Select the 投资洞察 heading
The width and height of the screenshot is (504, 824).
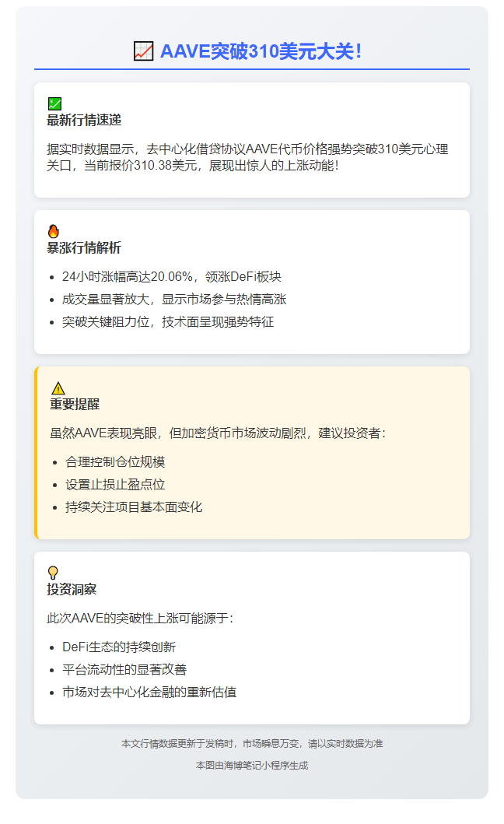click(x=72, y=590)
